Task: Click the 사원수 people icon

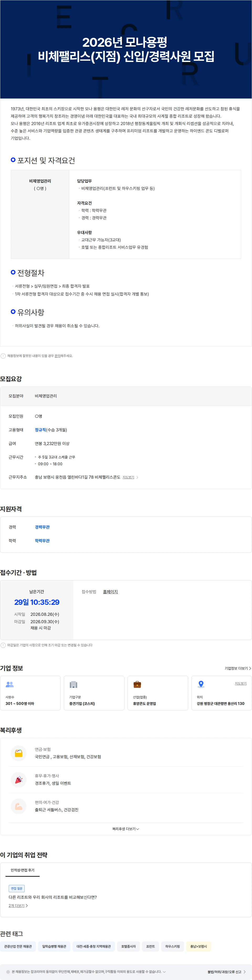Action: [x=10, y=684]
